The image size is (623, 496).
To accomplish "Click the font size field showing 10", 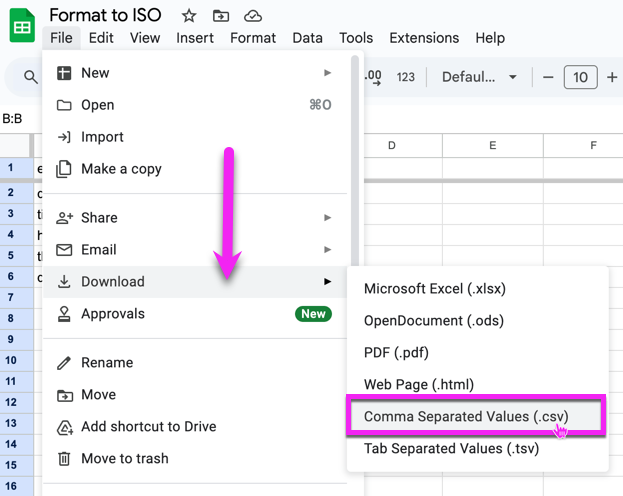I will click(x=580, y=77).
